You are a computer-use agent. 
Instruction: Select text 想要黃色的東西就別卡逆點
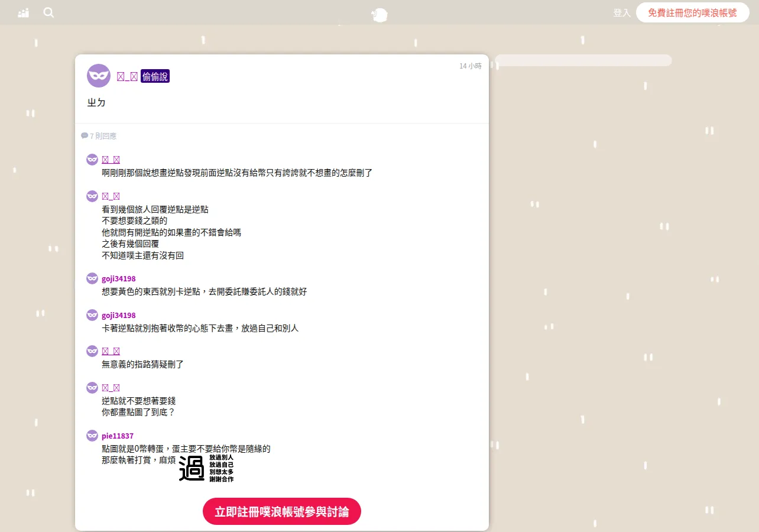tap(153, 291)
